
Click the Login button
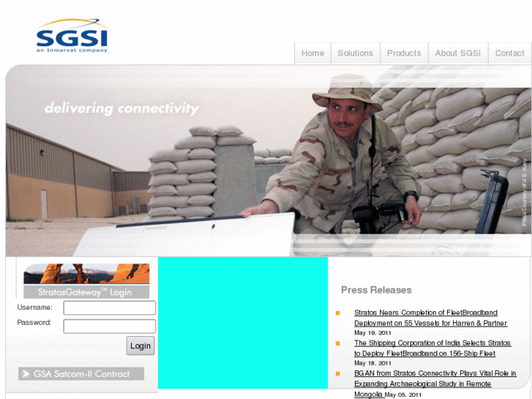(x=141, y=346)
